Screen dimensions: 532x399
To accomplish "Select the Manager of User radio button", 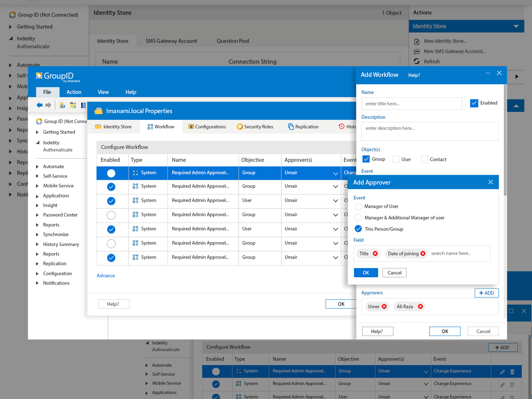I will pyautogui.click(x=358, y=206).
